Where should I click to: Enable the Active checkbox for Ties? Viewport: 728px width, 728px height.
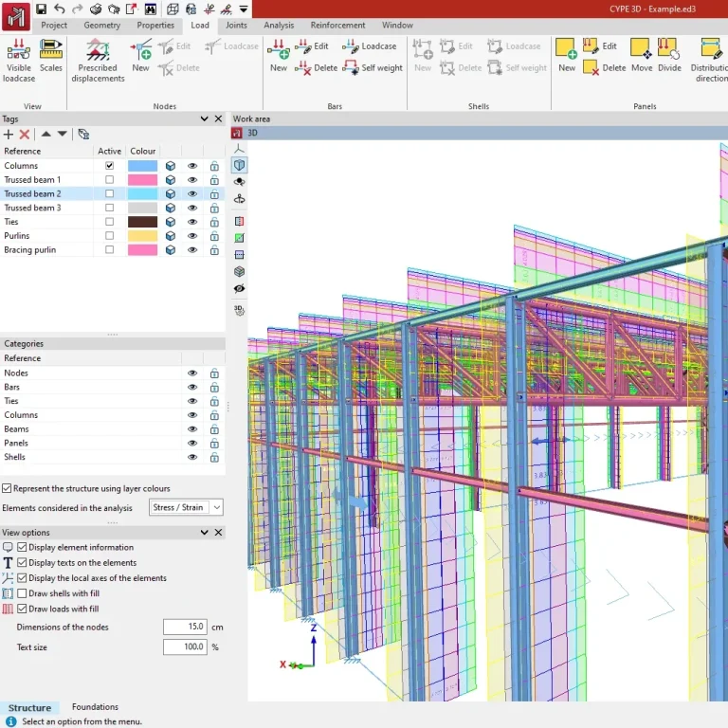pos(110,222)
